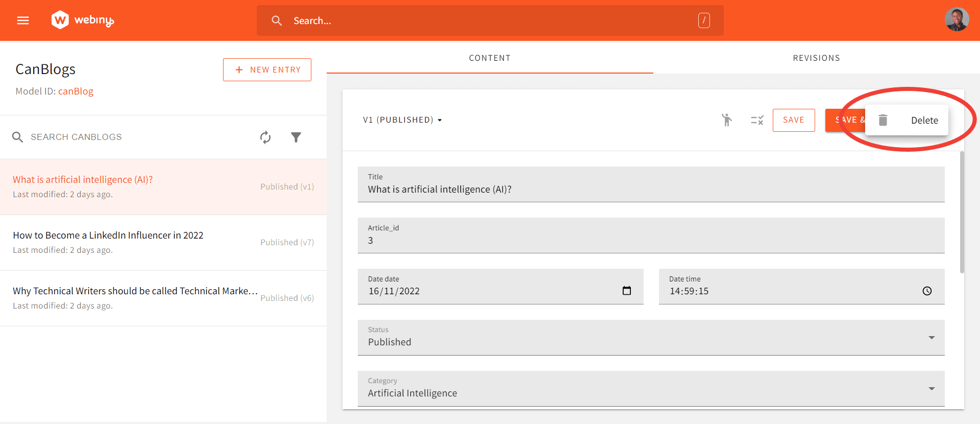The width and height of the screenshot is (980, 424).
Task: Open the LinkedIn Influencer entry
Action: click(108, 235)
